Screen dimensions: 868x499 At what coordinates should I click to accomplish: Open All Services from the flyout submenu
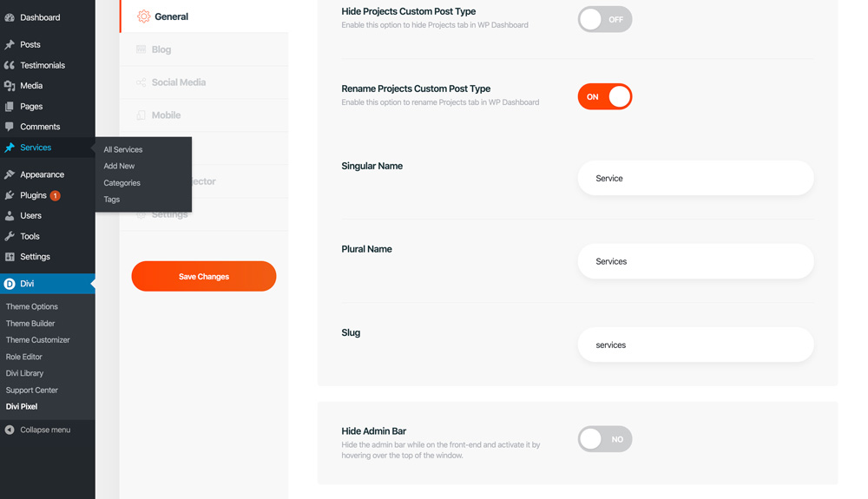[x=123, y=149]
